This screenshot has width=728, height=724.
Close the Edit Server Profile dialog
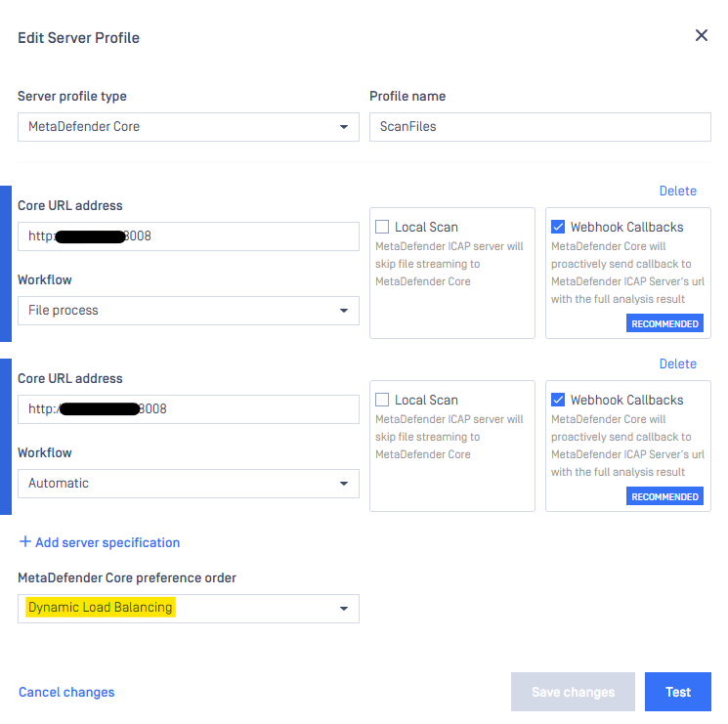click(x=701, y=35)
